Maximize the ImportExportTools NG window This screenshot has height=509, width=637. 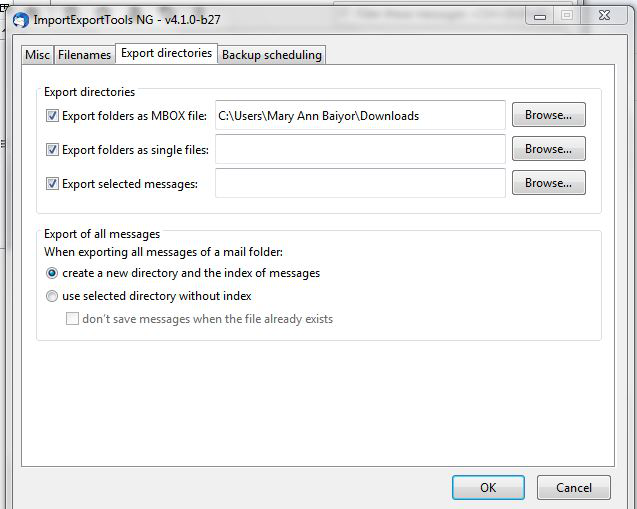[567, 16]
